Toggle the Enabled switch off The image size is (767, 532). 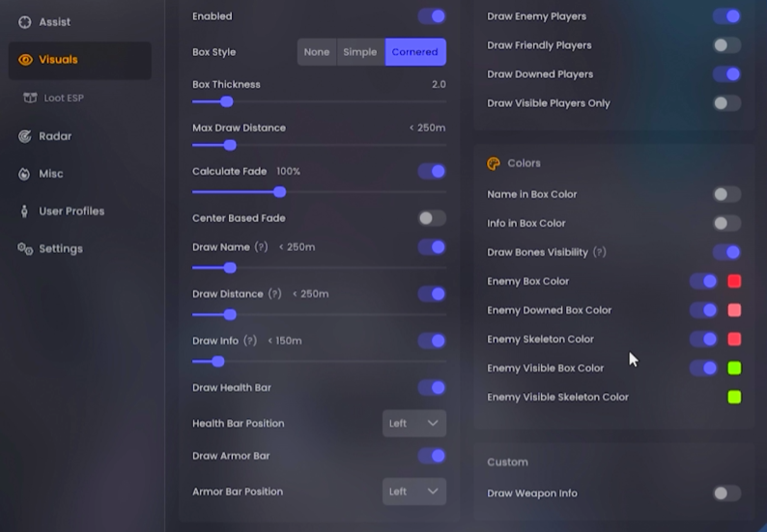[432, 16]
